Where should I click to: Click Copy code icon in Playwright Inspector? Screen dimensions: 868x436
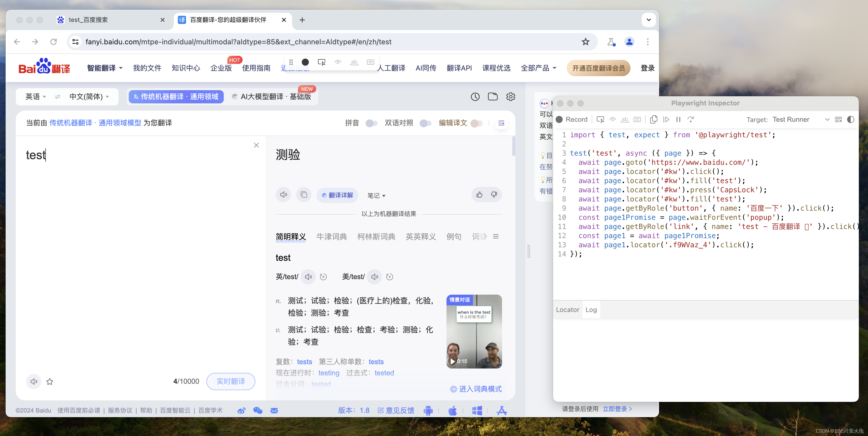click(x=653, y=119)
